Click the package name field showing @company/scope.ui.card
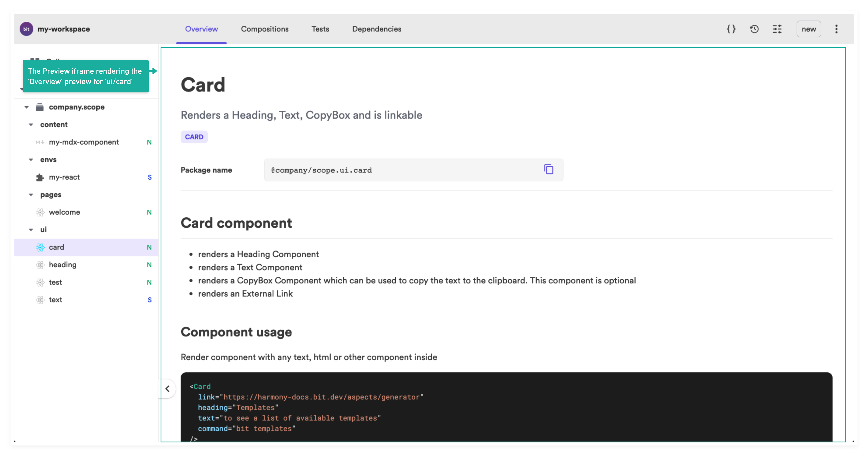This screenshot has height=456, width=868. [387, 170]
